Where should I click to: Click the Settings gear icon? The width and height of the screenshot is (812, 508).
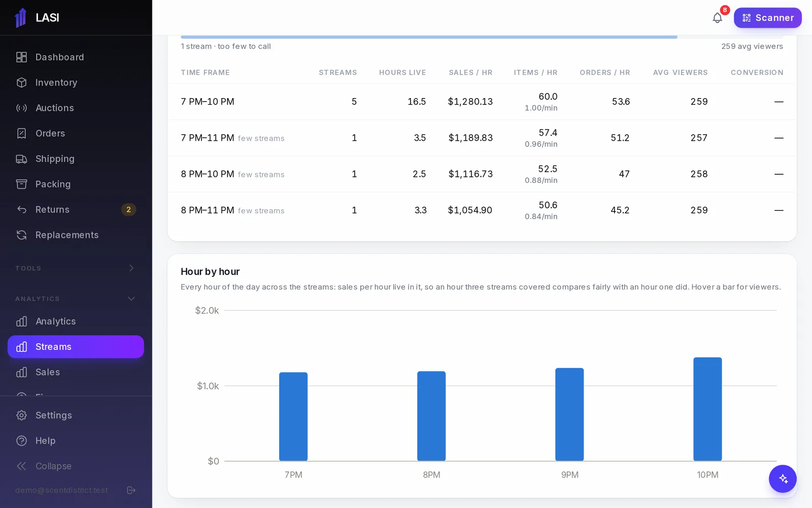[x=21, y=415]
